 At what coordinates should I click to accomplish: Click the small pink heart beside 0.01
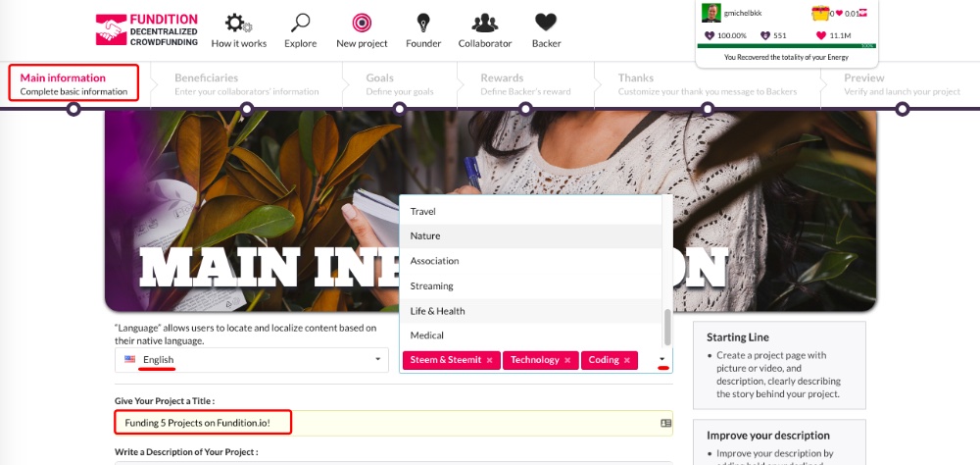click(840, 13)
